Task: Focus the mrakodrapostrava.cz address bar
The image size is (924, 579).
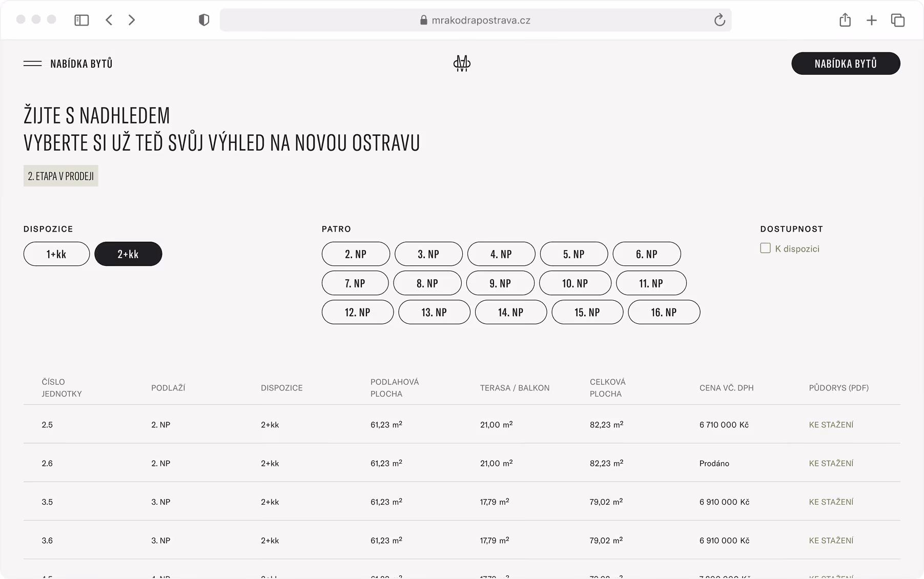Action: 476,20
